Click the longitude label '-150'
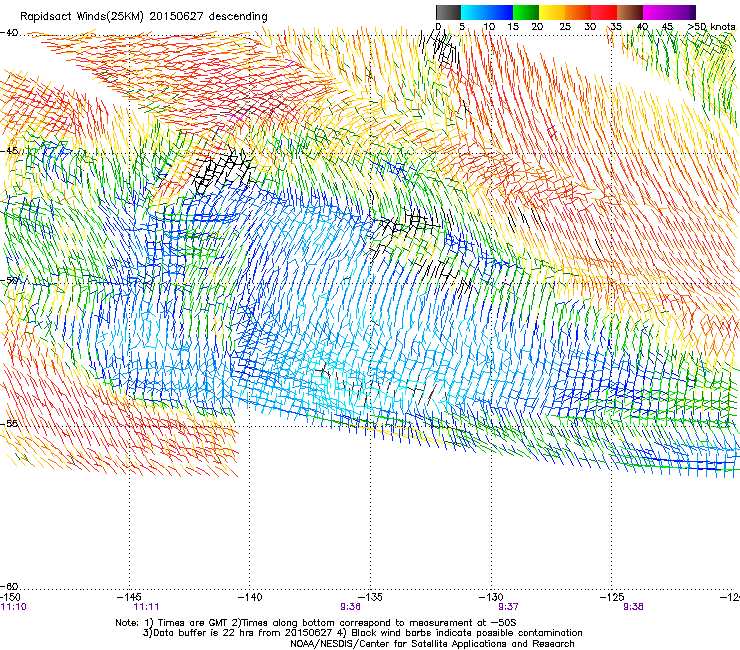 (x=10, y=597)
